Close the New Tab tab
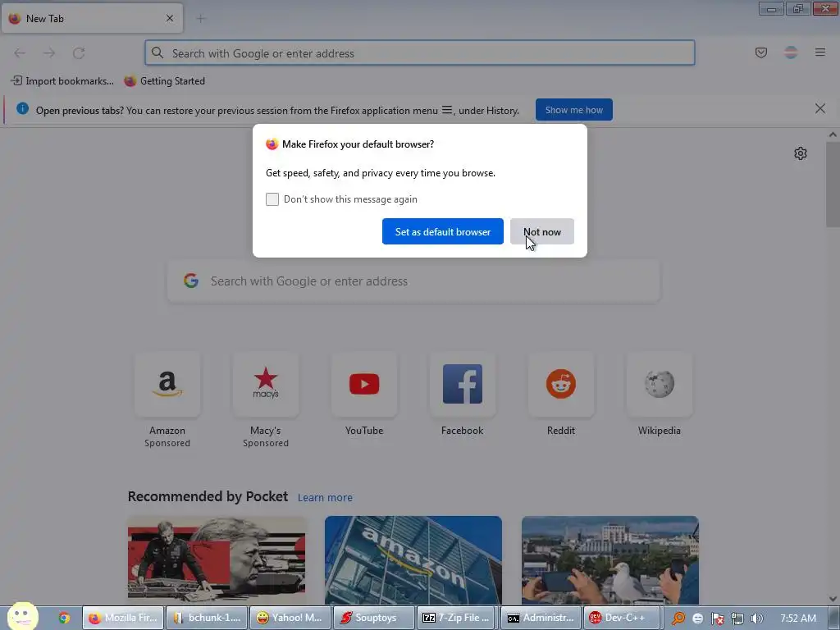Screen dimensions: 840x630 point(170,18)
